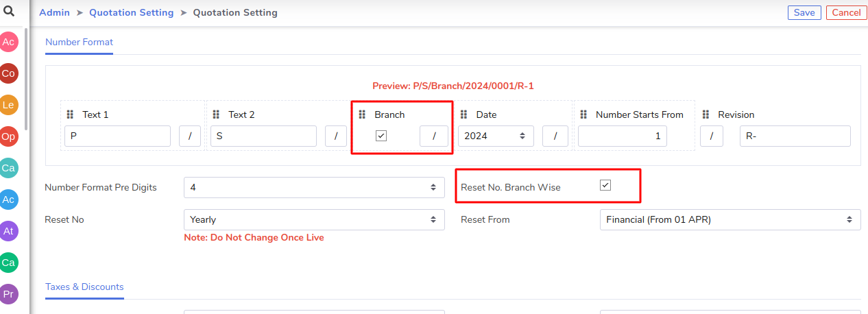Screen dimensions: 868x314
Task: Click the Save button
Action: point(804,12)
